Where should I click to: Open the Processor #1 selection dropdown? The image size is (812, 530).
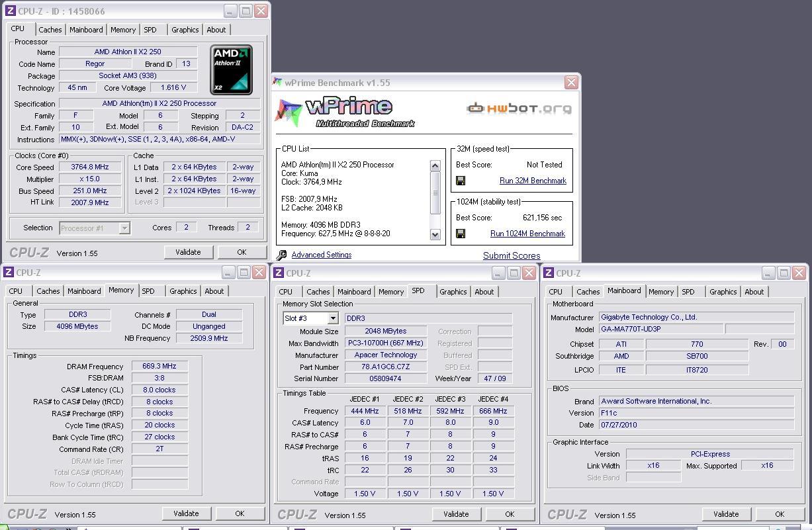[x=124, y=228]
